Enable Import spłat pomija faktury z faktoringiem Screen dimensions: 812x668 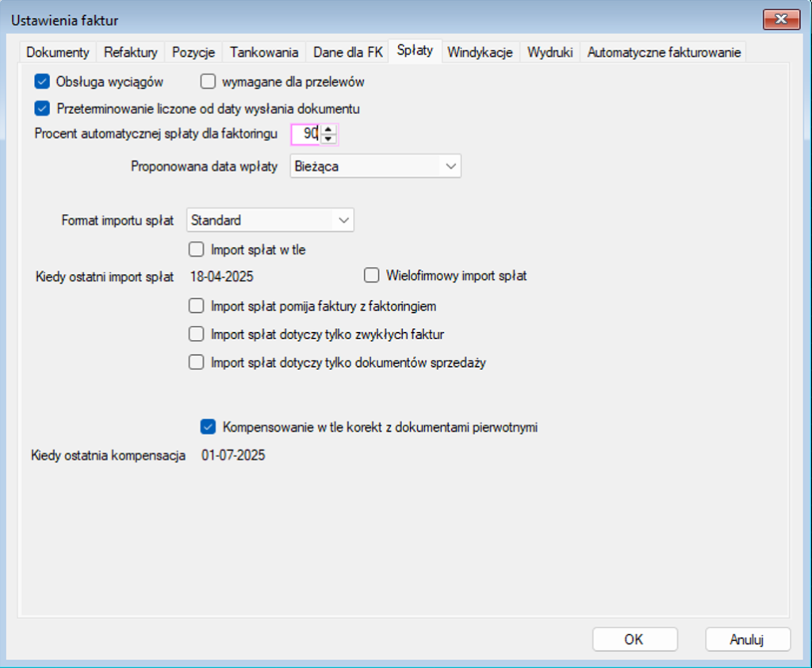click(197, 307)
